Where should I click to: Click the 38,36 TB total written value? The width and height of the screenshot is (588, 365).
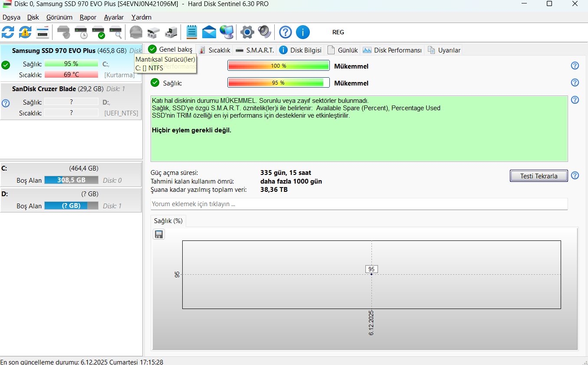(274, 190)
